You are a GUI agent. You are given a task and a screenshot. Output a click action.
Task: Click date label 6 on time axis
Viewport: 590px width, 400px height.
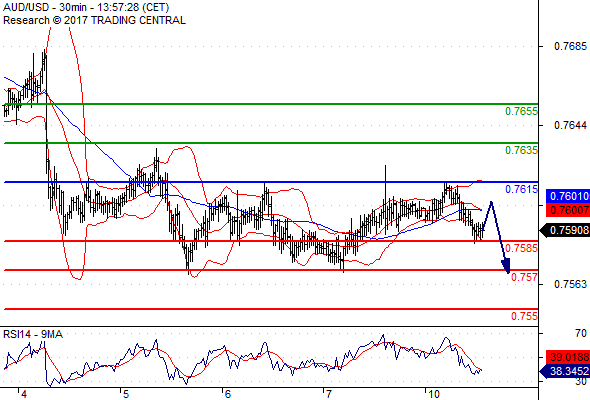pyautogui.click(x=227, y=394)
